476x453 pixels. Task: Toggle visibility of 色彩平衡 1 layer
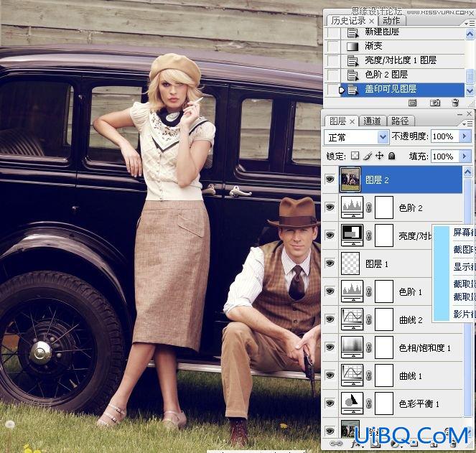tap(330, 403)
